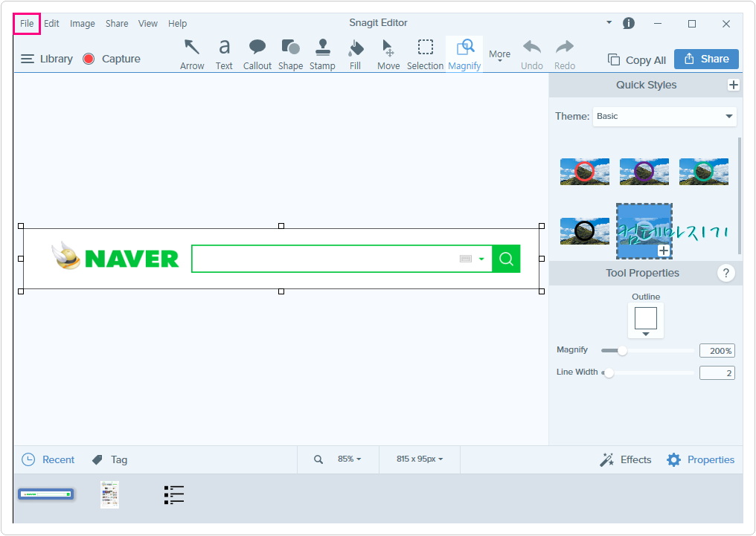The width and height of the screenshot is (756, 536).
Task: Open the Share menu
Action: (x=117, y=24)
